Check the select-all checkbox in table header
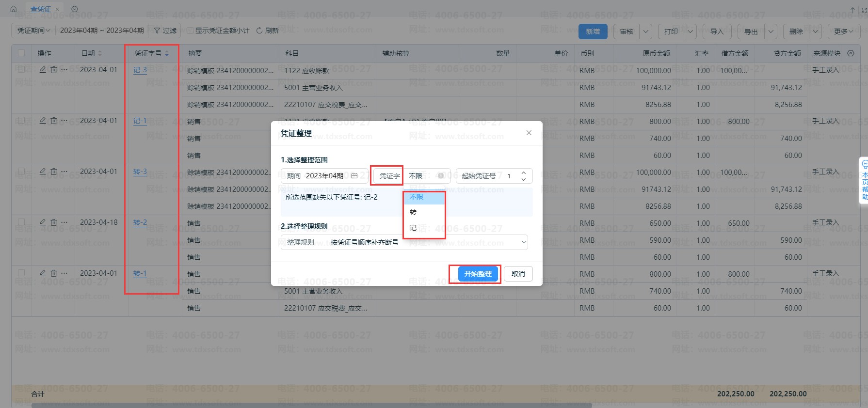Image resolution: width=868 pixels, height=408 pixels. (x=21, y=53)
